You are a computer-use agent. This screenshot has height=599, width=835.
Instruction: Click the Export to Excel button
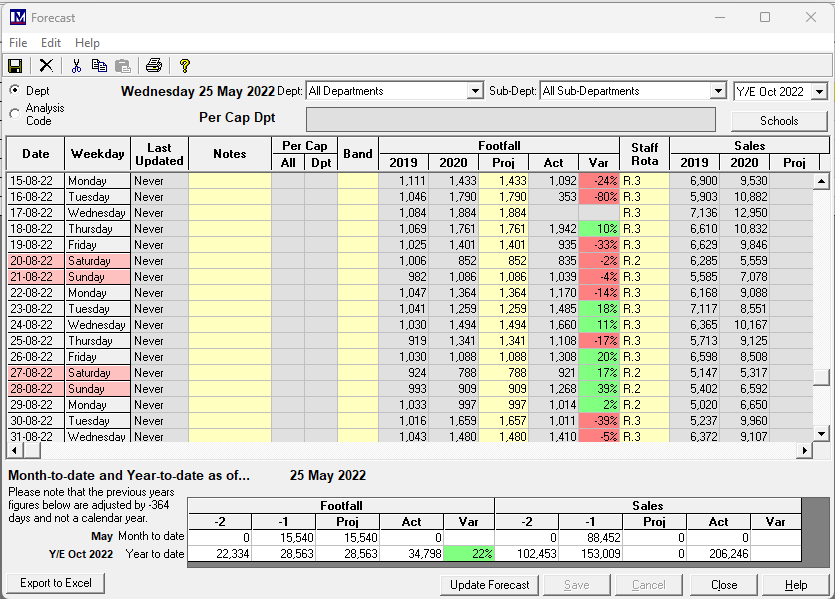(x=56, y=583)
